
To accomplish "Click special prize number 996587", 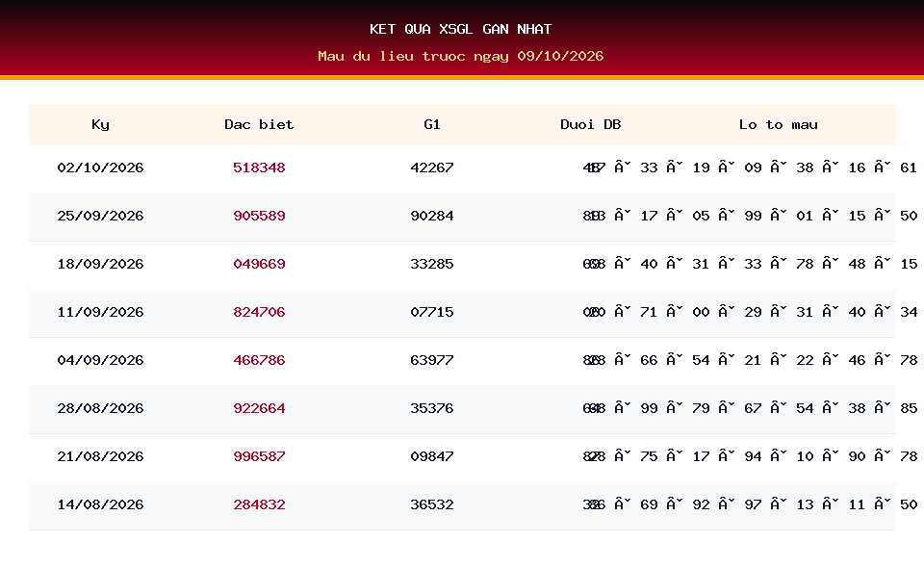I will click(x=259, y=456).
